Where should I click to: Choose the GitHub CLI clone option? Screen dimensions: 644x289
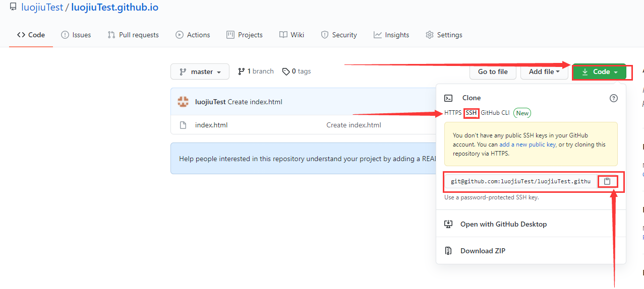click(x=495, y=113)
